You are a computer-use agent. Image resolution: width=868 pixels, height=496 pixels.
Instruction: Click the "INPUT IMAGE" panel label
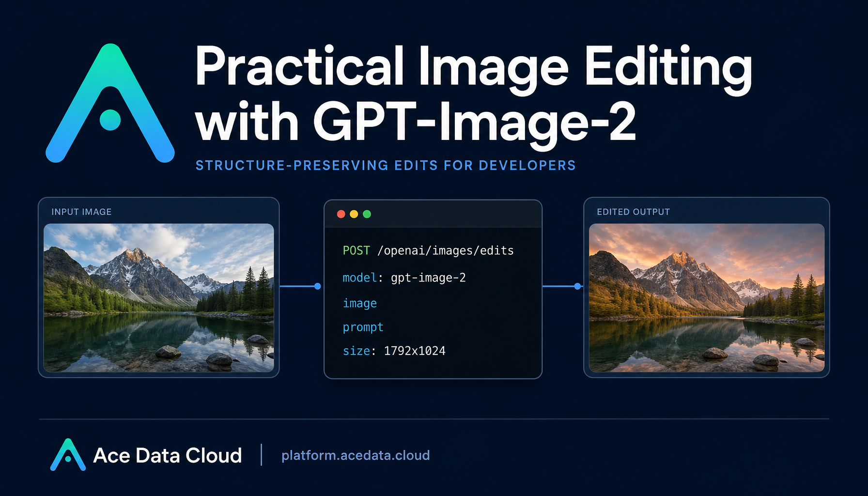[81, 212]
